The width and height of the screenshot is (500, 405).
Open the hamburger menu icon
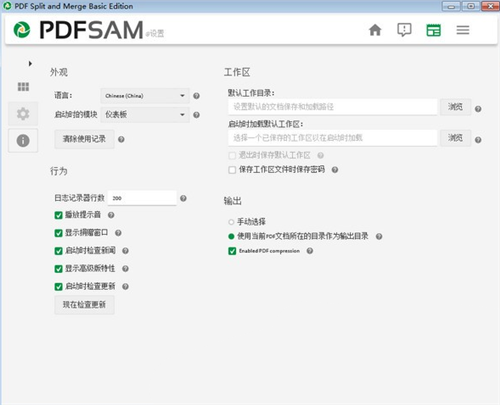(463, 30)
